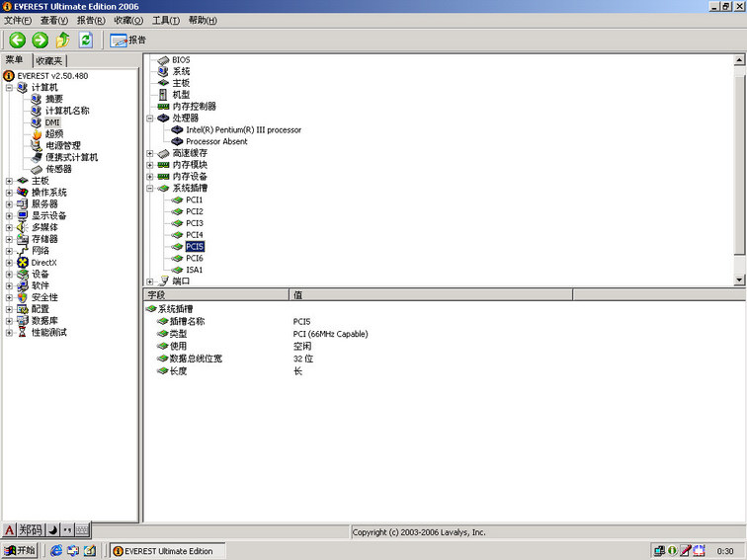This screenshot has width=747, height=560.
Task: Select Intel(R) Pentium(R) III processor entry
Action: 243,130
